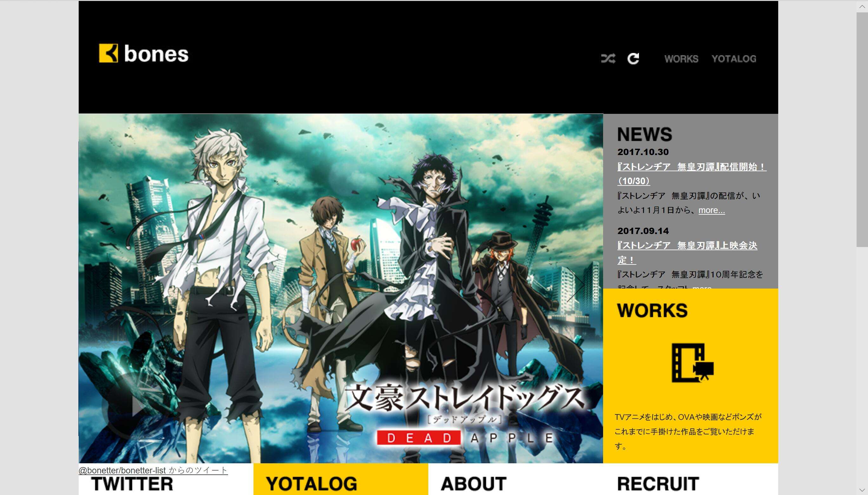Open the @bonetter/bonetter-list tweets link
Screen dimensions: 868x495
point(153,470)
